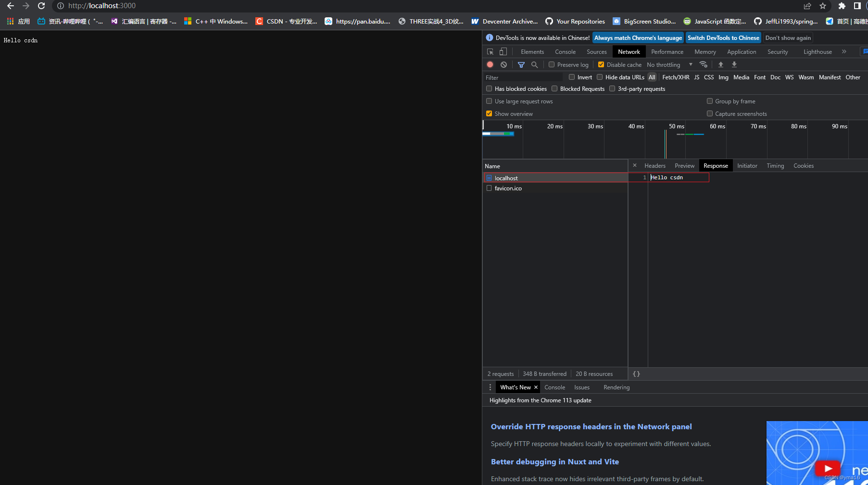Screen dimensions: 868x485
Task: Close the request details pane
Action: point(635,165)
